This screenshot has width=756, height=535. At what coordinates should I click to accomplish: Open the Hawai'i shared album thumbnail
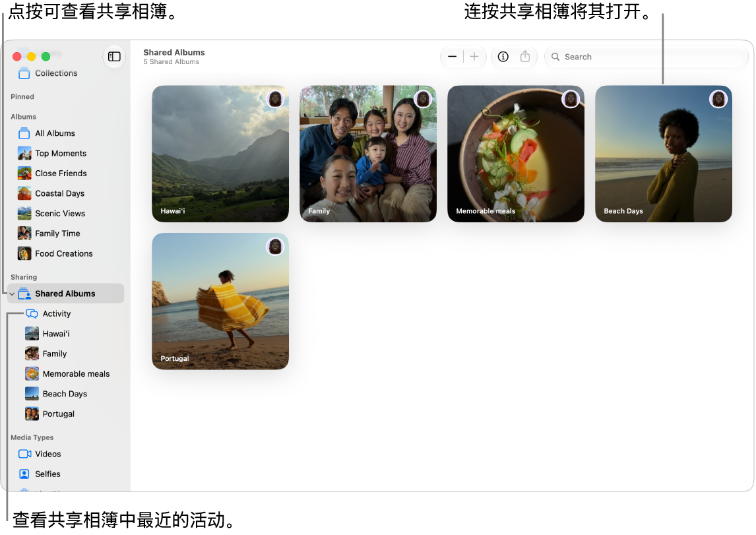(220, 154)
